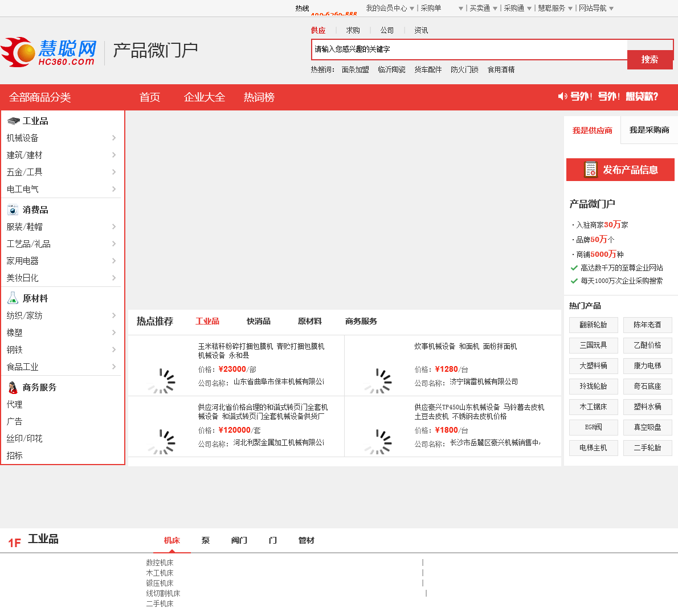Viewport: 678px width, 616px height.
Task: Switch to 我是供应商 tab
Action: (x=593, y=130)
